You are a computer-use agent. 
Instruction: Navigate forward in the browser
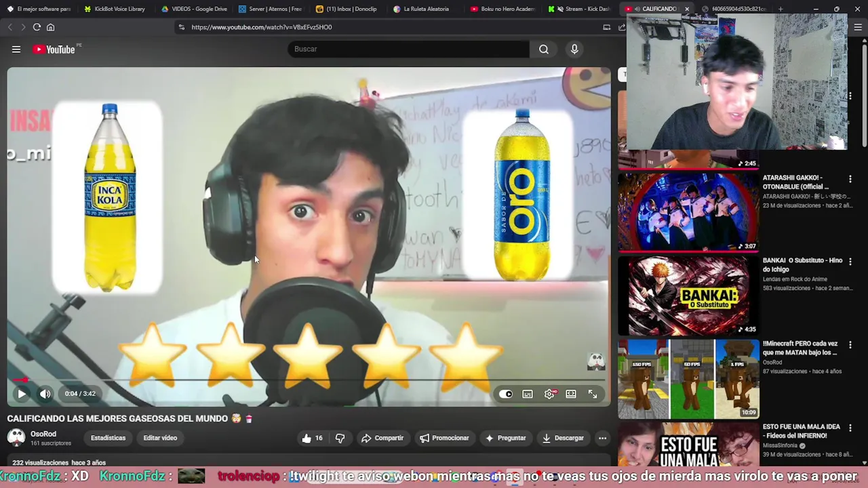pos(22,27)
